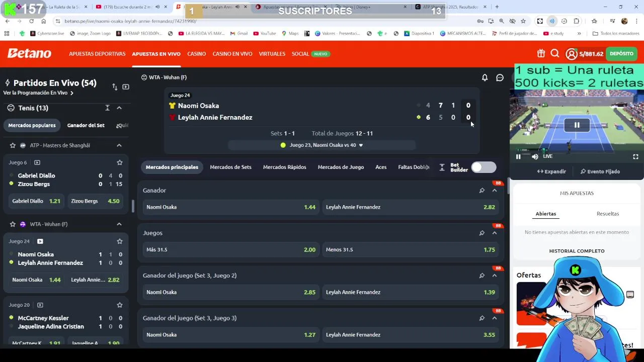Bookmark this page with Chrome star icon

(523, 21)
